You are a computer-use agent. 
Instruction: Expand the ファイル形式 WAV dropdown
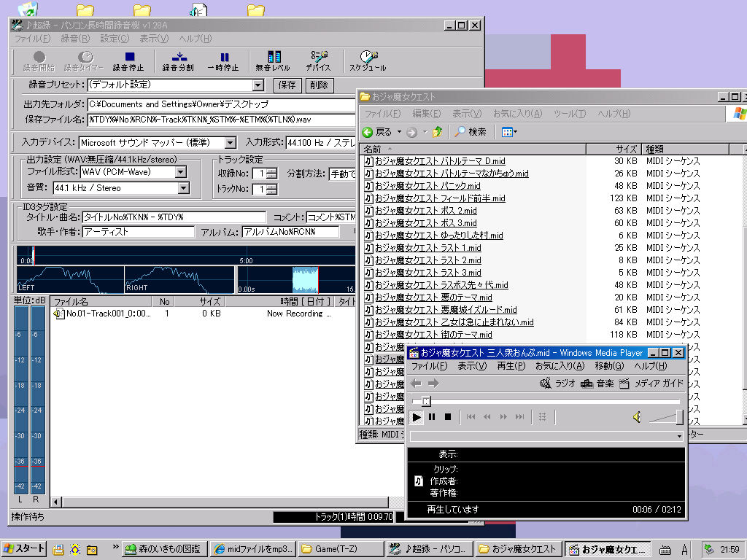pyautogui.click(x=181, y=172)
